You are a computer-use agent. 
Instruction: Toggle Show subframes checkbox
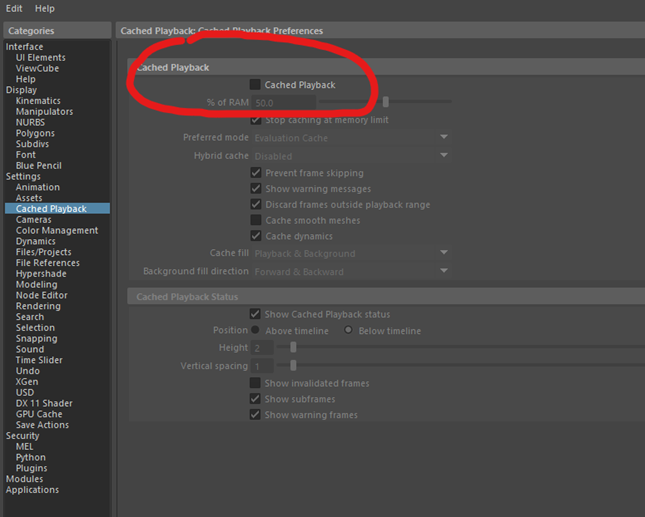pos(255,399)
